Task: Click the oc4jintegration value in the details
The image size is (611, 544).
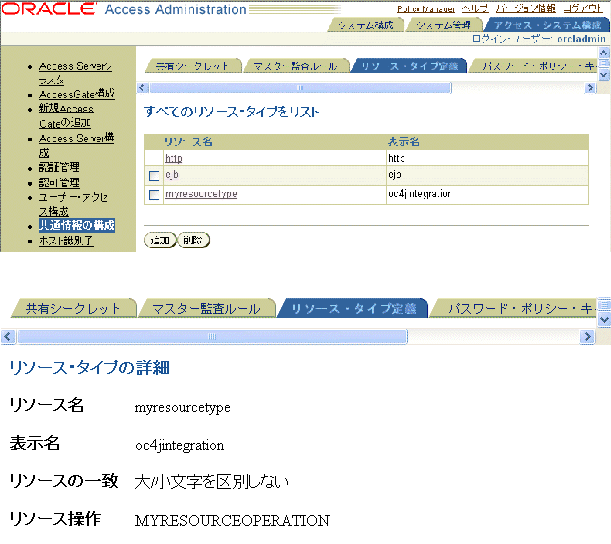Action: click(180, 445)
